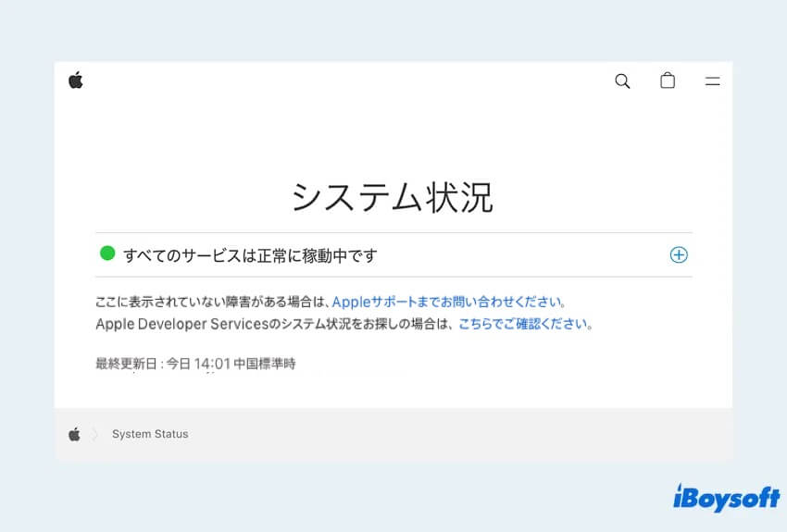Screen dimensions: 787x532
Task: Click the Apple logo in the footer breadcrumb
Action: pyautogui.click(x=74, y=434)
